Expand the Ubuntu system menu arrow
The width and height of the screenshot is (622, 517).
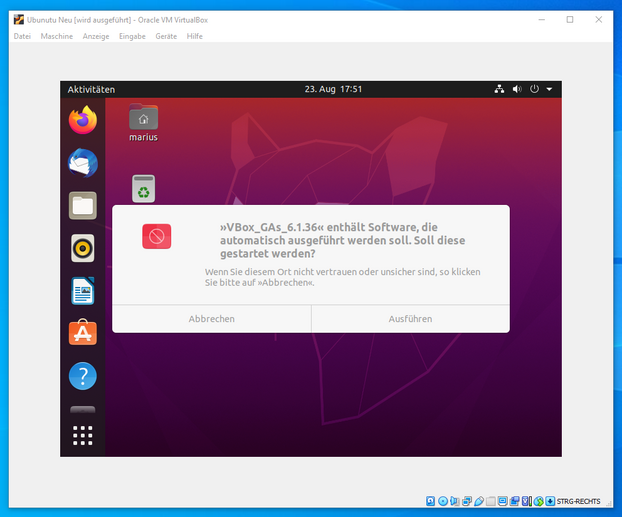click(x=549, y=89)
